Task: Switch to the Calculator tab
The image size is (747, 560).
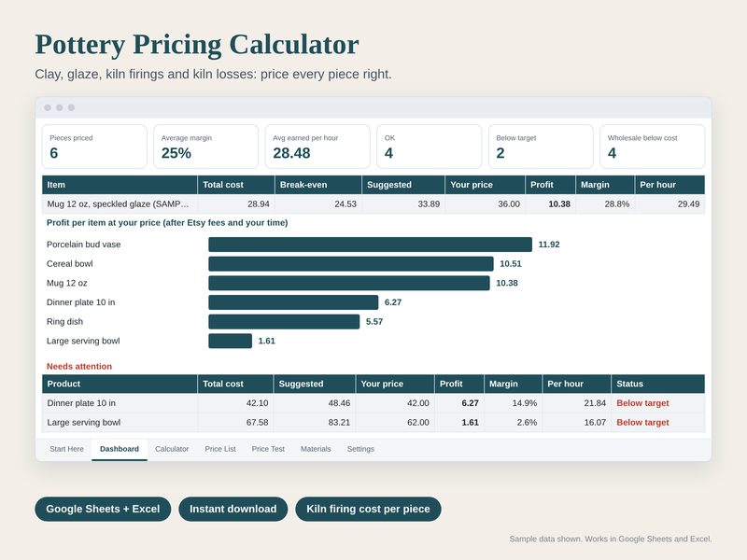Action: (172, 449)
